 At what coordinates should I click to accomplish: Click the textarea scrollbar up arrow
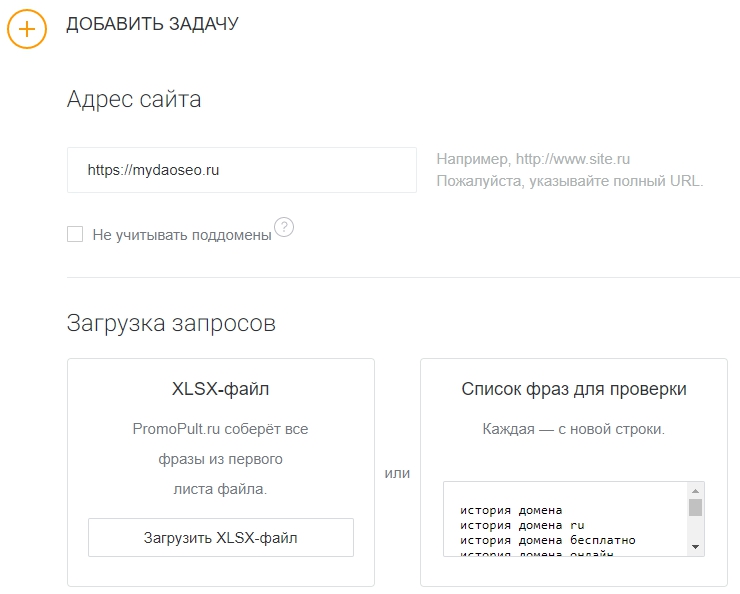695,491
